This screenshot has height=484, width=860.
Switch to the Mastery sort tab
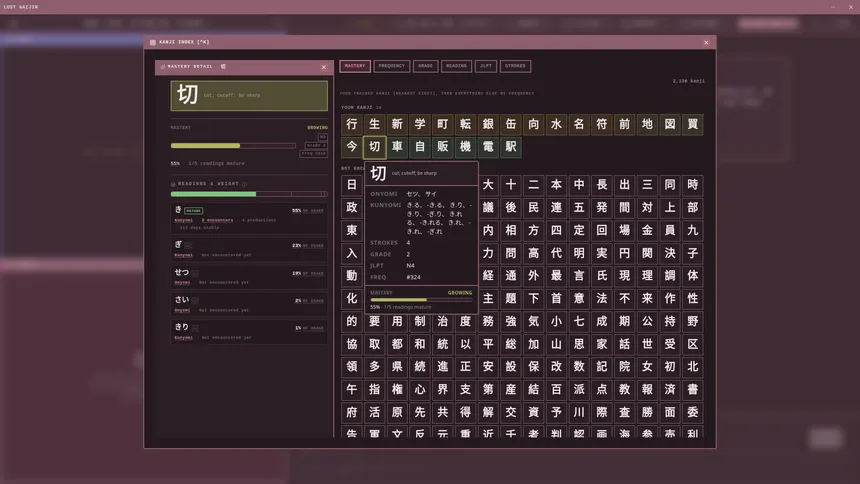(355, 66)
